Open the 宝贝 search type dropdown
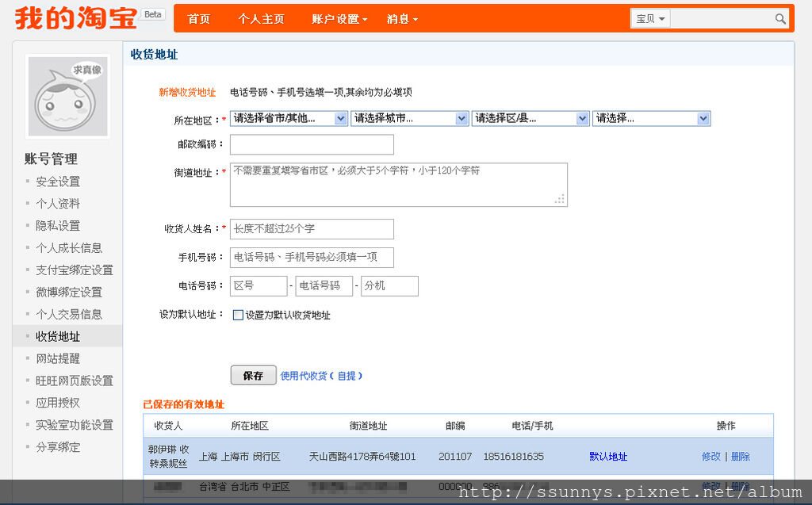Viewport: 812px width, 505px height. (651, 19)
